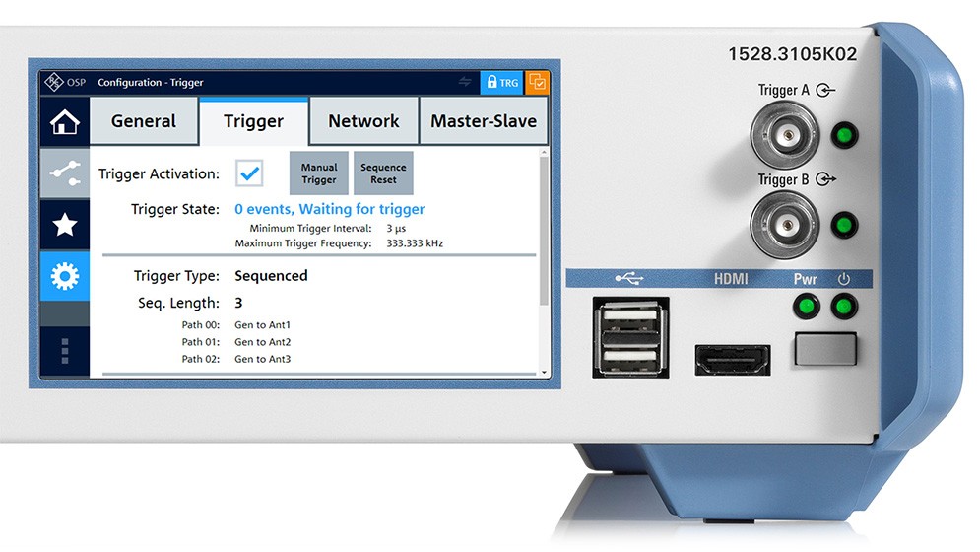Viewport: 980px width, 552px height.
Task: Select the Trigger Type value Sequenced
Action: [271, 276]
